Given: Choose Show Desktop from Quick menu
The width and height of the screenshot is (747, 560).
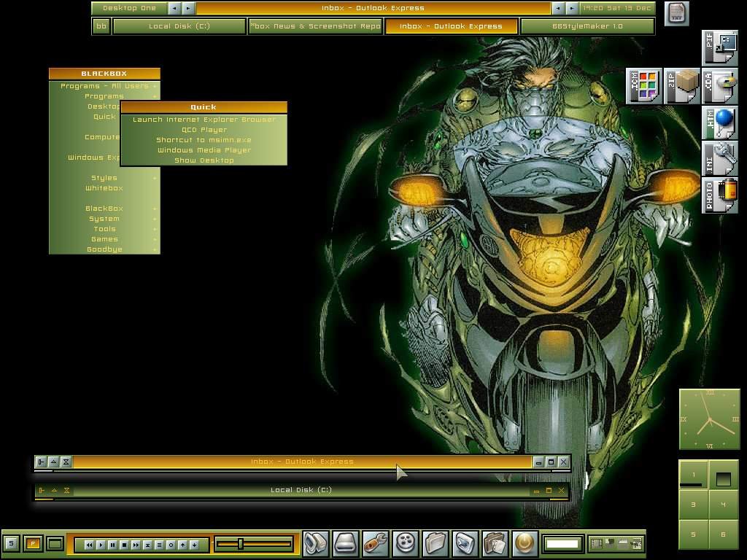Looking at the screenshot, I should point(204,160).
